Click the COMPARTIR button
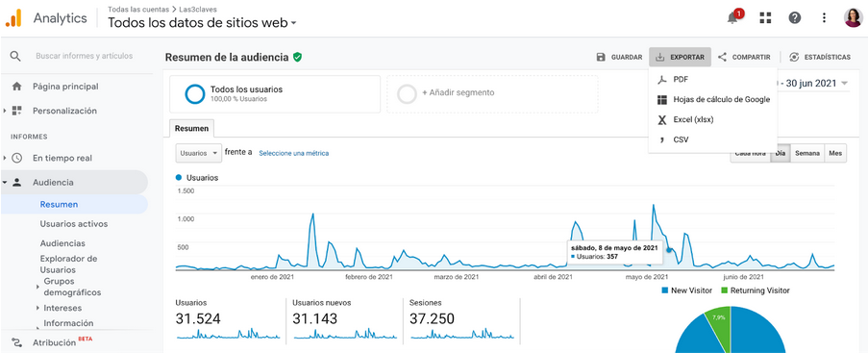868x353 pixels. [x=744, y=57]
